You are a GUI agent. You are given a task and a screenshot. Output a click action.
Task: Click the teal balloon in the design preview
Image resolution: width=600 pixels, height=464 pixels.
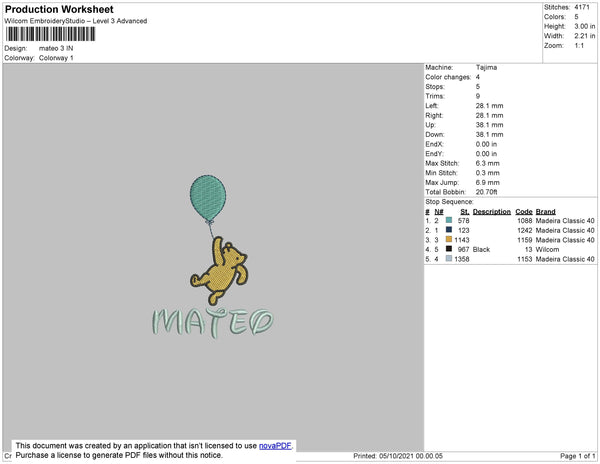(x=208, y=198)
